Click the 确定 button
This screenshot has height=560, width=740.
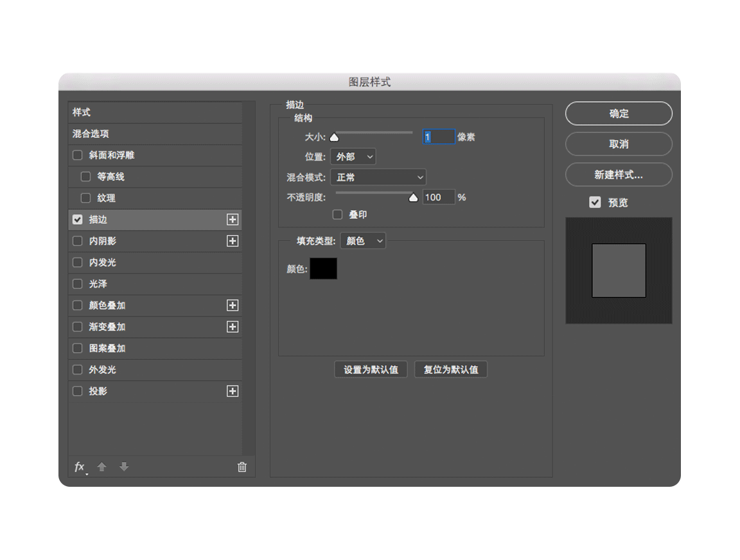pos(619,113)
